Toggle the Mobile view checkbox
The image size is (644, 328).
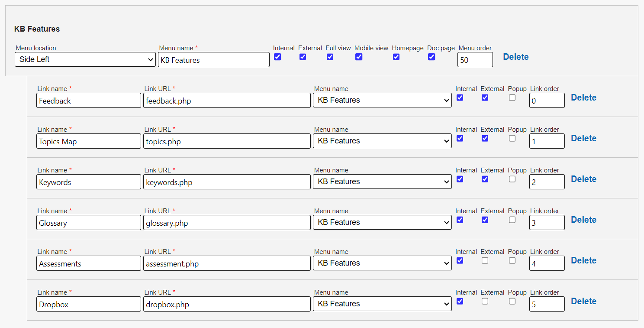(359, 57)
